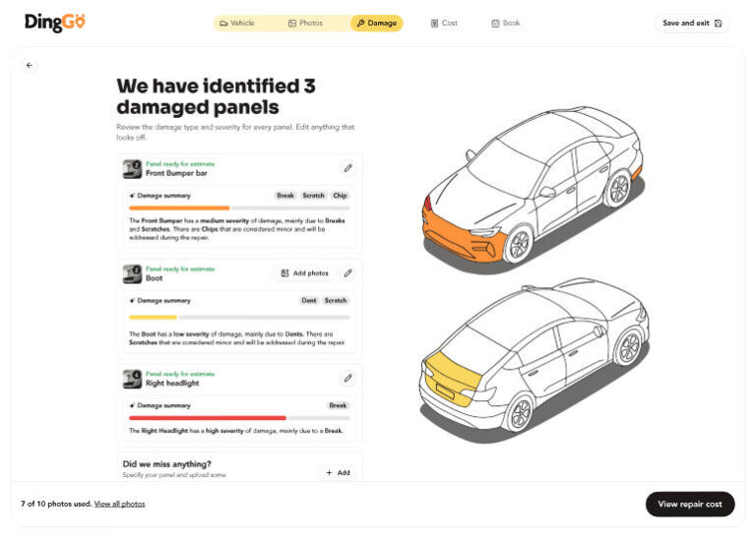Click Front Bumper orange severity bar
756x538 pixels.
[179, 209]
